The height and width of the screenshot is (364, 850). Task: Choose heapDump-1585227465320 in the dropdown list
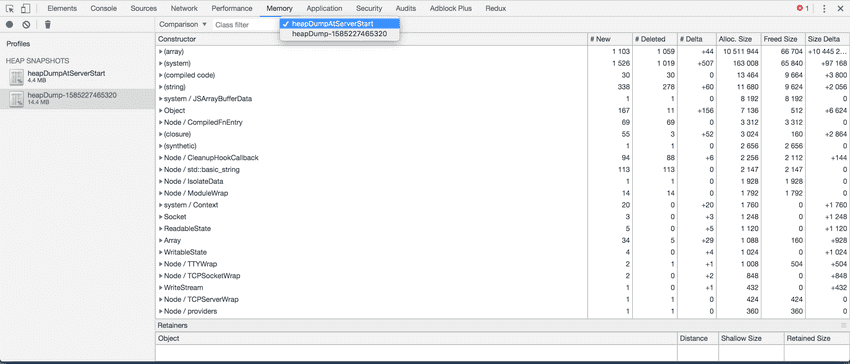click(x=340, y=34)
